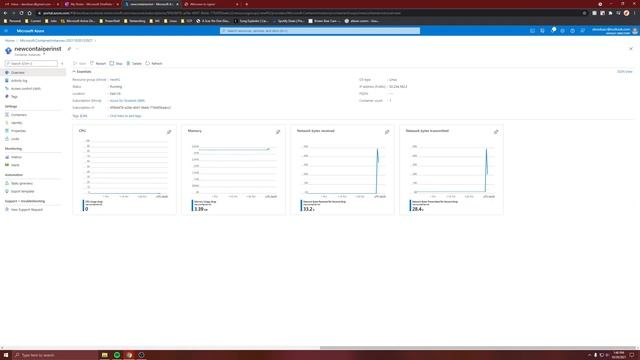This screenshot has height=360, width=640.
Task: Open the Notifications bell icon
Action: [x=552, y=31]
